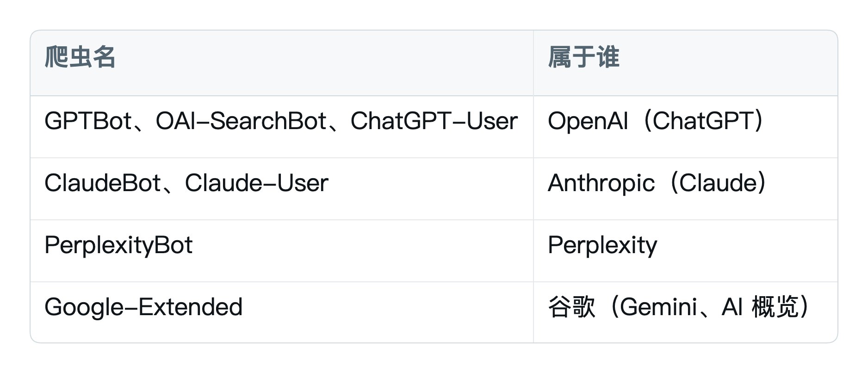Click the 爬虫名 column header
Viewport: 868px width, 373px height.
80,57
